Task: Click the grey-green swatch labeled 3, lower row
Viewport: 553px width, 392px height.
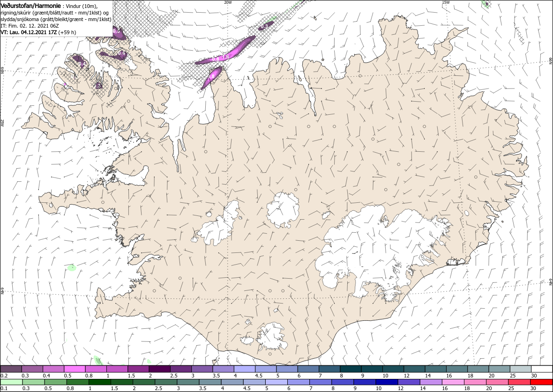Action: (188, 382)
